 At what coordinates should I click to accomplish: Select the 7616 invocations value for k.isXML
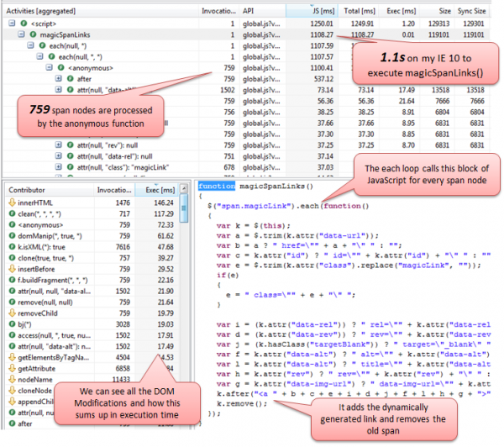click(x=123, y=247)
